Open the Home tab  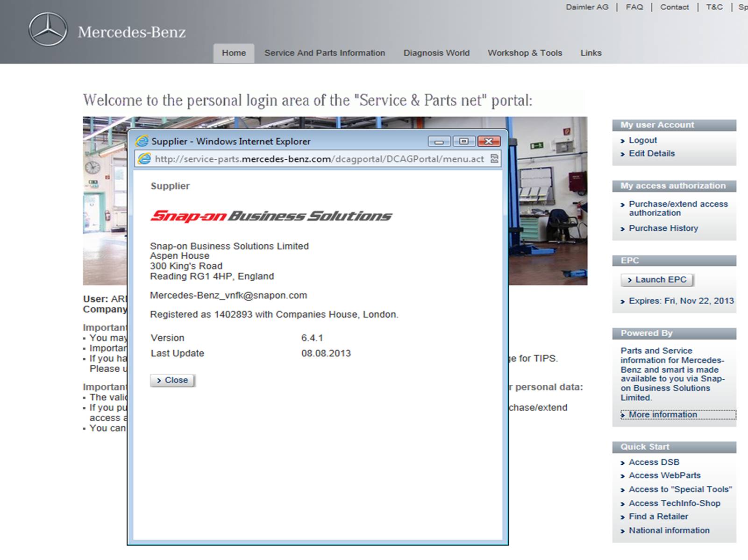234,53
